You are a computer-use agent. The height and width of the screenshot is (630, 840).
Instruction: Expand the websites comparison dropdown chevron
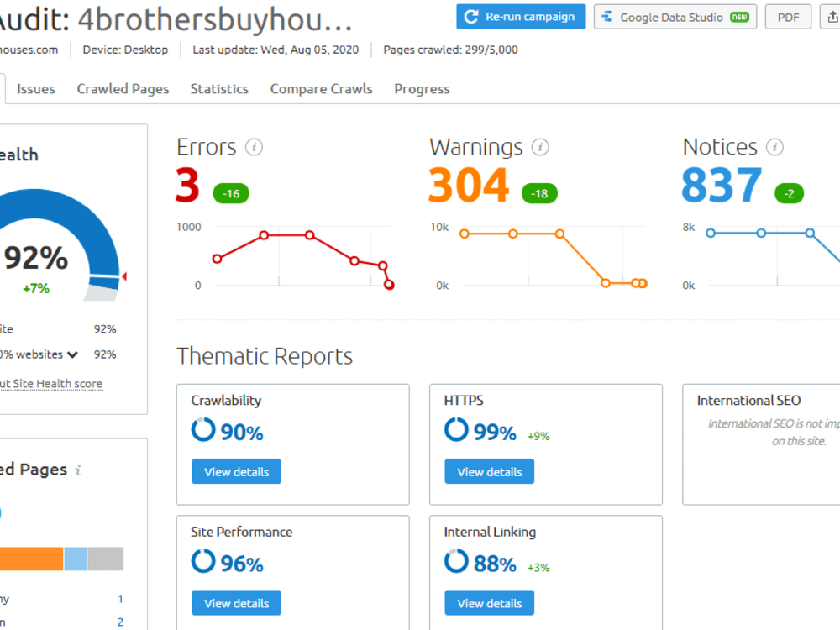click(73, 354)
